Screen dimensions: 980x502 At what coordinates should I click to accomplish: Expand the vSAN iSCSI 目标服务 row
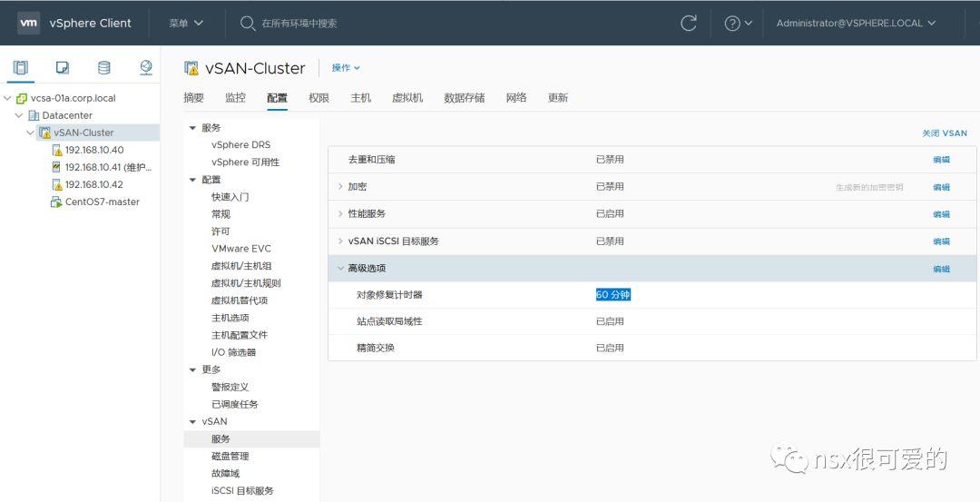[x=340, y=241]
